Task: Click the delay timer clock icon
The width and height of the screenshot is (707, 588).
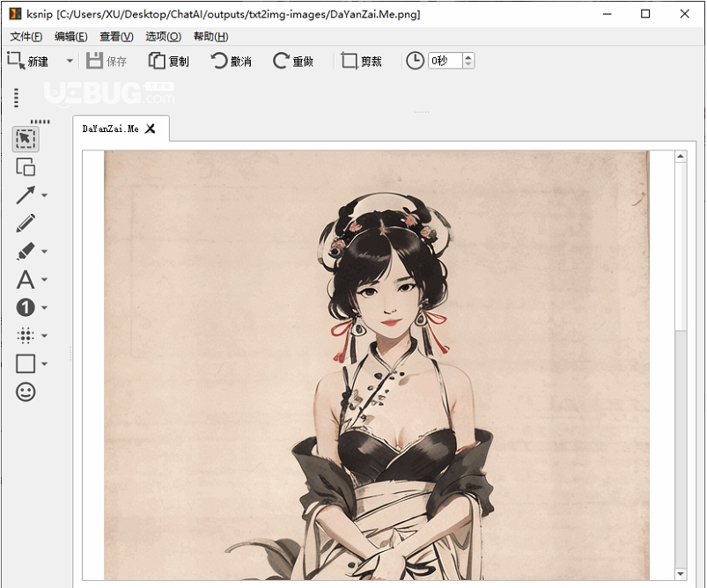Action: pyautogui.click(x=415, y=61)
